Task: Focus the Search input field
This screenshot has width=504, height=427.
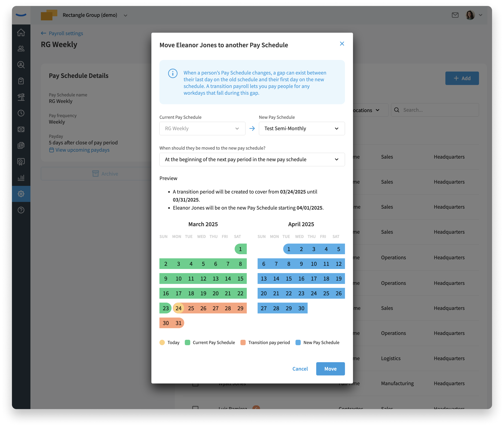Action: tap(435, 110)
